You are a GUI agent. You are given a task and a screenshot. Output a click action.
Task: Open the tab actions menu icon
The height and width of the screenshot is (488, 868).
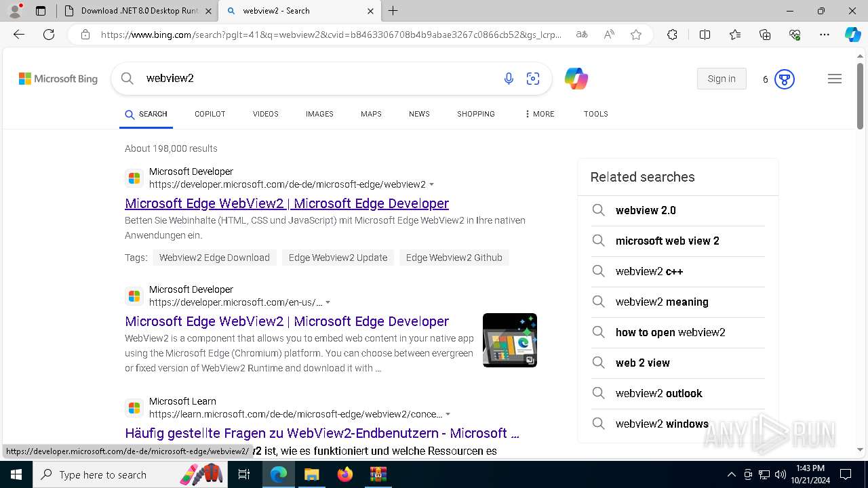pos(41,11)
